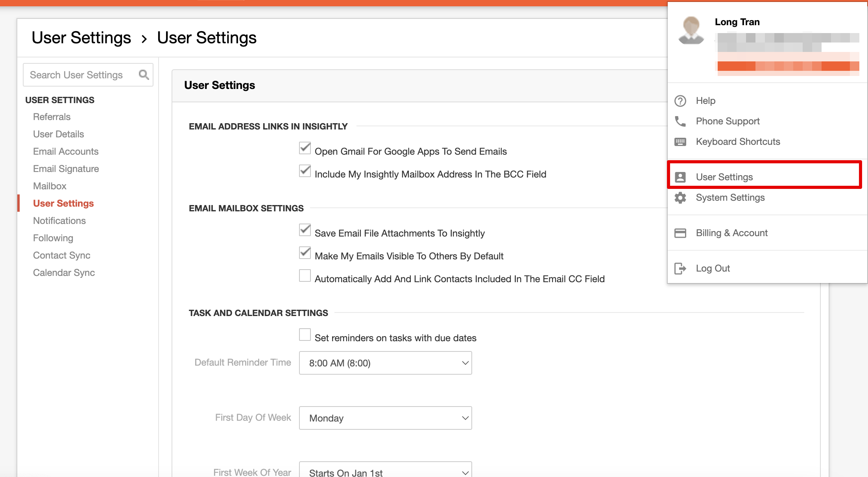Image resolution: width=868 pixels, height=477 pixels.
Task: Toggle Save Email File Attachments checkbox
Action: [x=305, y=230]
